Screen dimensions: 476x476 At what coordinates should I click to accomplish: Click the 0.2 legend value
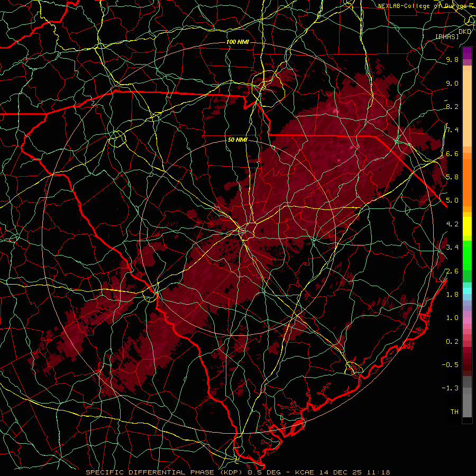452,342
